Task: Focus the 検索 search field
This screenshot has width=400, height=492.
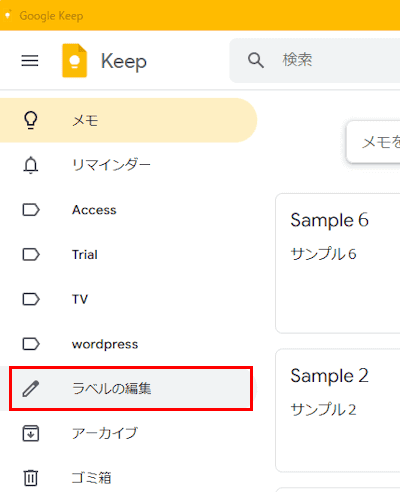Action: 315,60
